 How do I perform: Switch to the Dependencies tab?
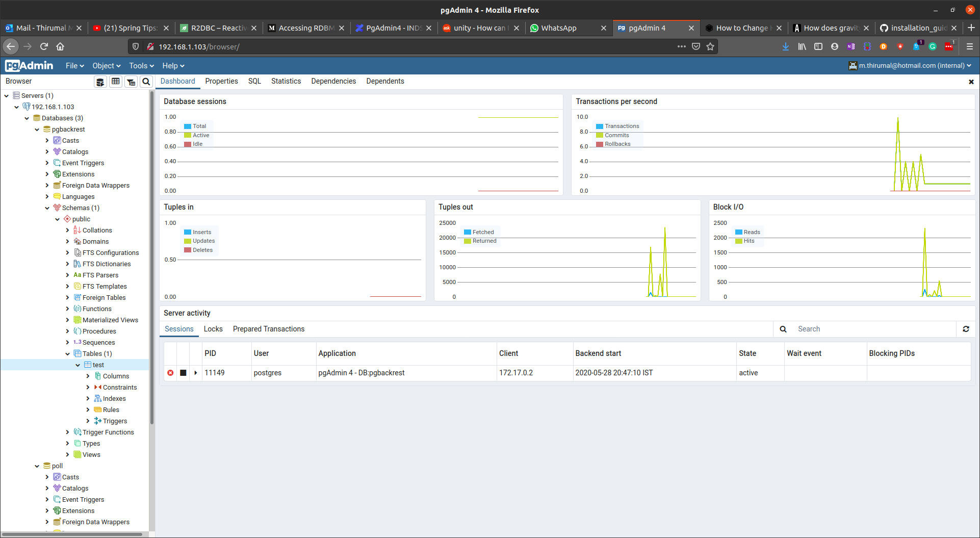pos(333,81)
